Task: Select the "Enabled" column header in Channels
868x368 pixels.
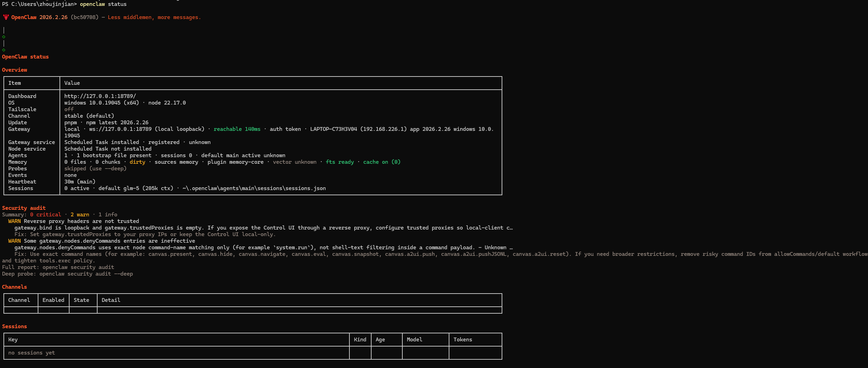Action: (x=53, y=300)
